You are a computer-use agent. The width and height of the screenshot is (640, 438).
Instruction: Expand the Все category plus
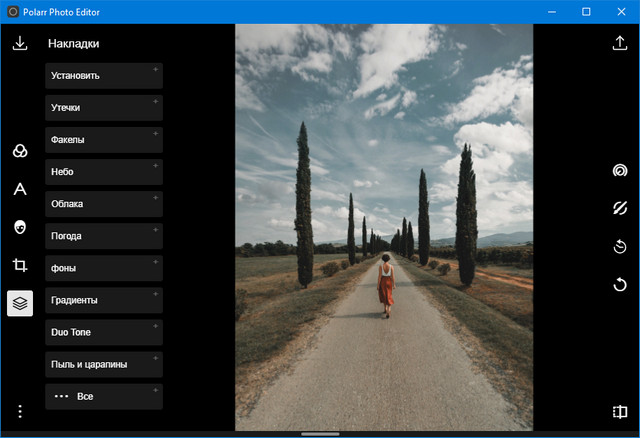tap(156, 390)
